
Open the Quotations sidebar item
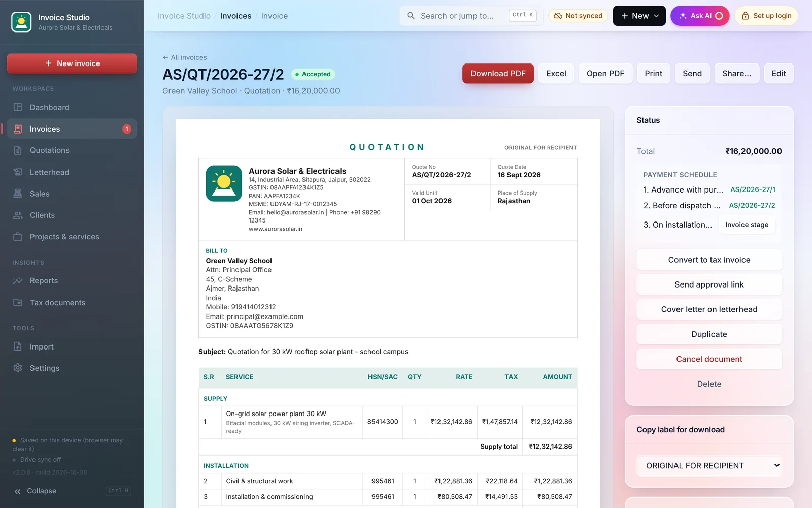(72, 150)
